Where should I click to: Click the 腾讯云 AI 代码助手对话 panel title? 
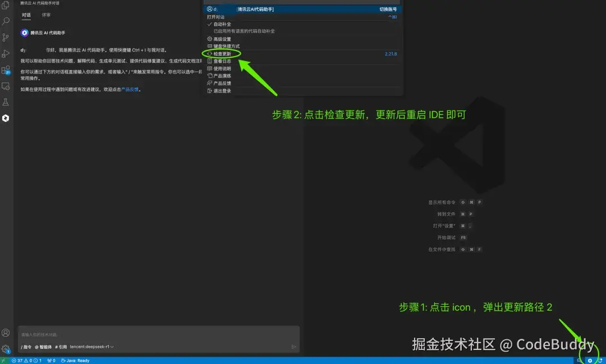click(40, 3)
